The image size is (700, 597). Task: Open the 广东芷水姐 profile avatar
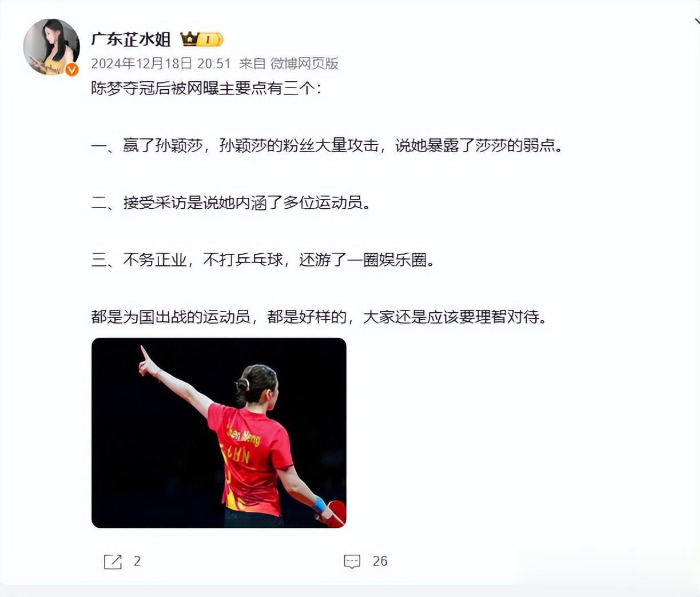point(51,47)
